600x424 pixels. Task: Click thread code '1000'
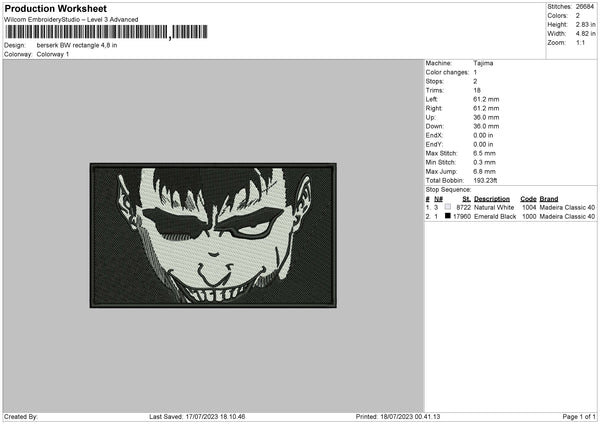click(x=529, y=217)
